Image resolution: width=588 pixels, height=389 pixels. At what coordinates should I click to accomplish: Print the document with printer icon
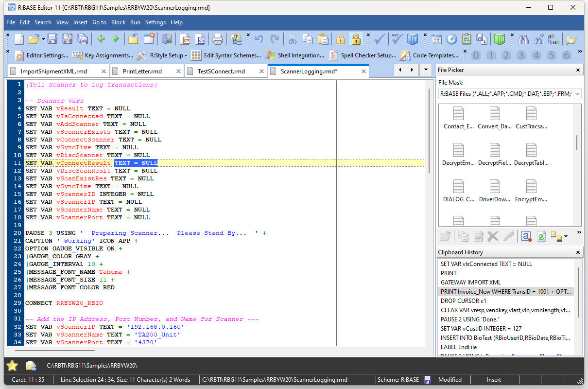click(x=218, y=39)
